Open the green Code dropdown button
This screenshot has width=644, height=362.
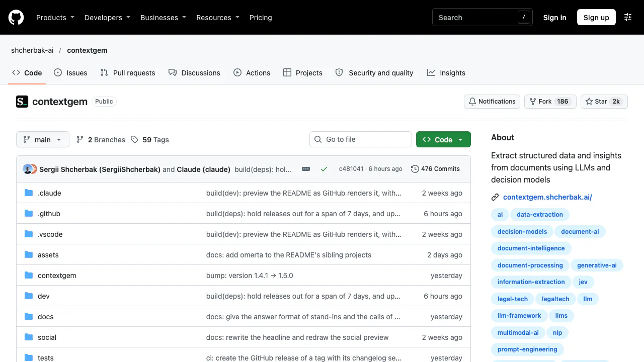point(443,140)
